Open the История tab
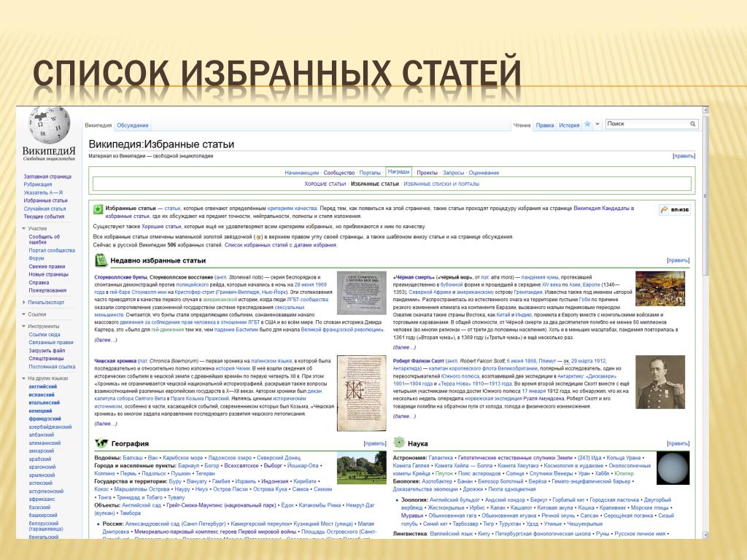The image size is (747, 560). tap(569, 125)
